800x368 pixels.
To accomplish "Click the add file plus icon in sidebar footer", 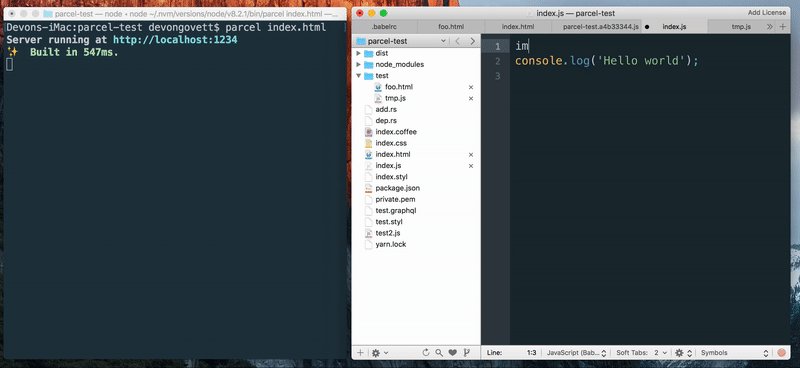I will (x=360, y=353).
